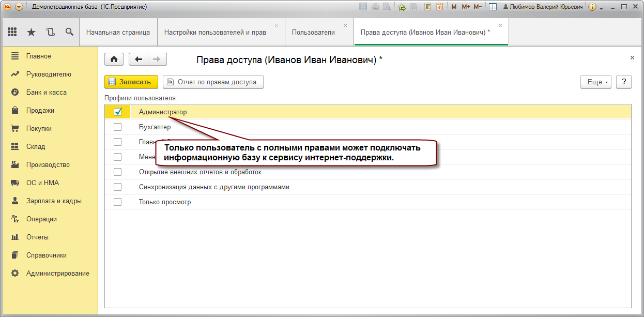Click the search magnifier icon

coord(69,32)
